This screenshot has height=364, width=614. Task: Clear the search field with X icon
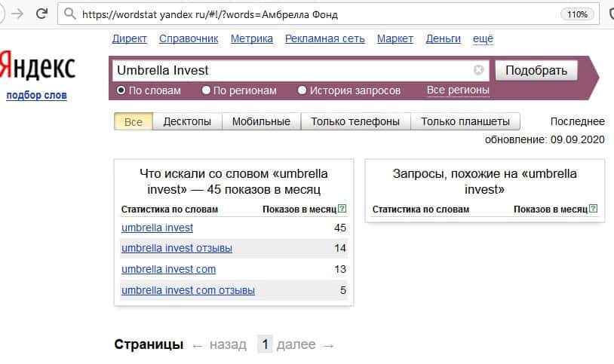coord(478,70)
